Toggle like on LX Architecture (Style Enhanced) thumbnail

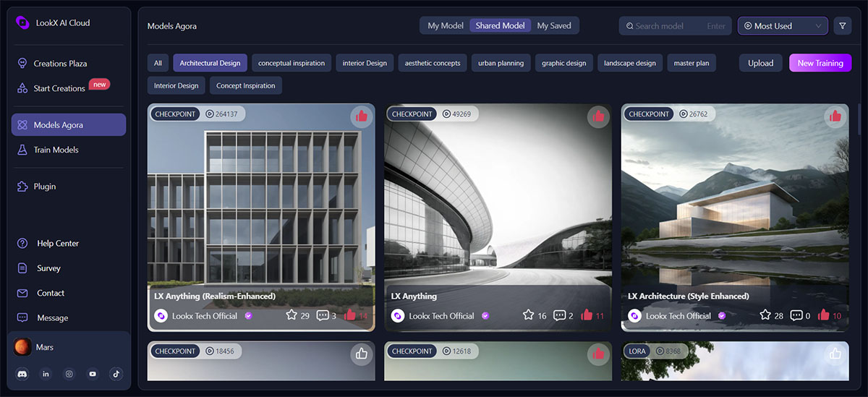pyautogui.click(x=835, y=116)
